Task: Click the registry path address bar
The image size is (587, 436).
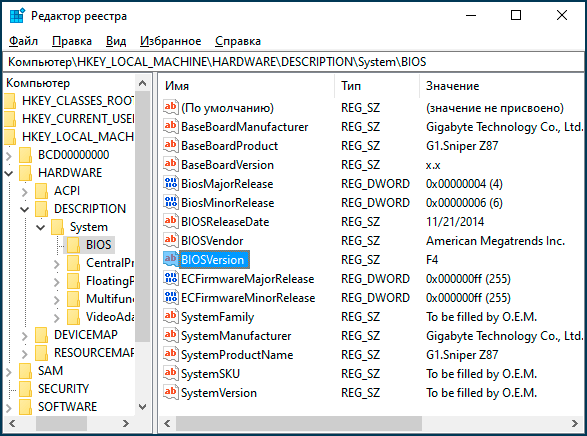Action: 293,62
